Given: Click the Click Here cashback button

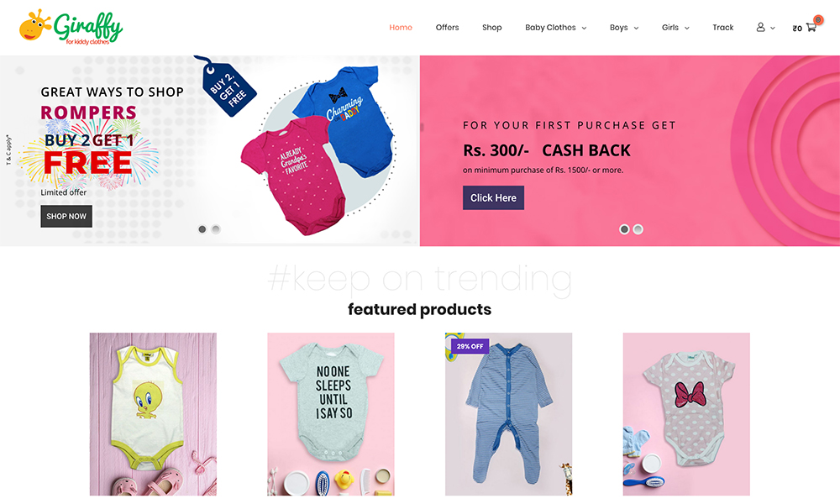Looking at the screenshot, I should (x=493, y=197).
